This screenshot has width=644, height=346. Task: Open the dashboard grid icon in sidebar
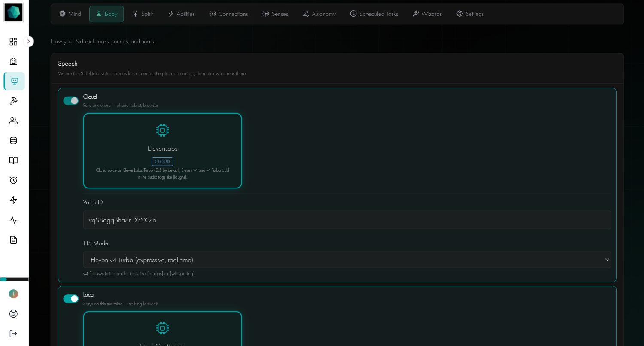point(13,42)
